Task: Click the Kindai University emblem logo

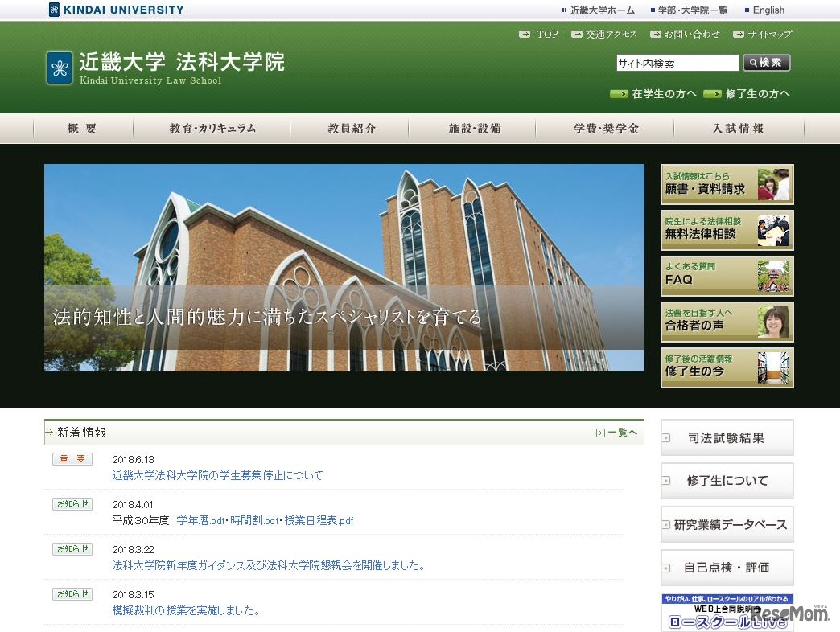Action: [58, 68]
